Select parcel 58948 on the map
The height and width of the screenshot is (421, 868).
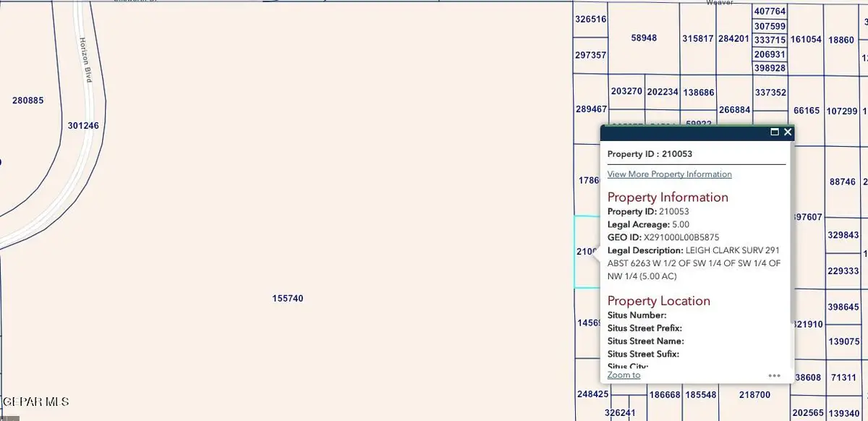[644, 38]
